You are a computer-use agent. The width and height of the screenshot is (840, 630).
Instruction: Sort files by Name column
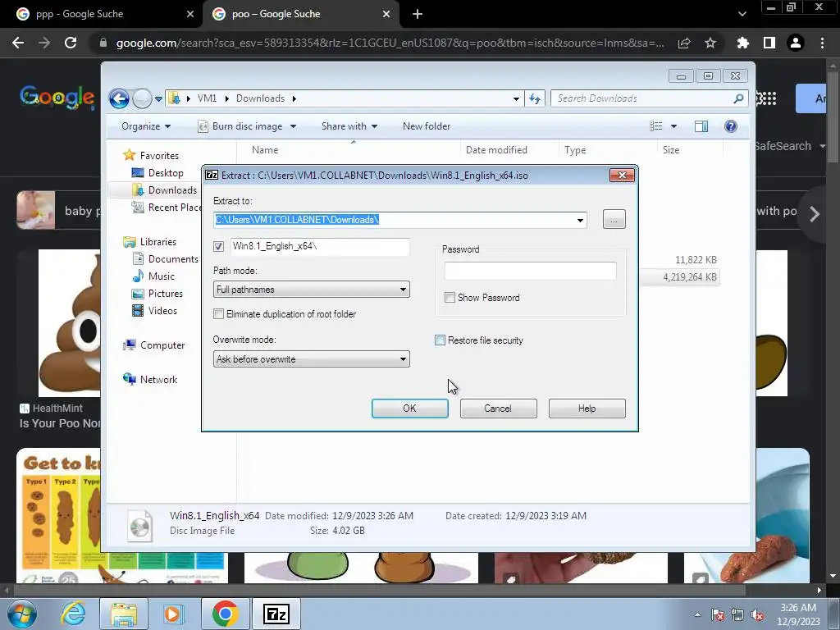click(x=348, y=150)
